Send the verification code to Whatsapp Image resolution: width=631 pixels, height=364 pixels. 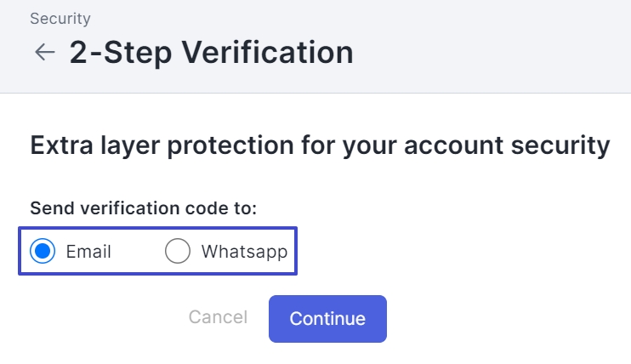(178, 251)
